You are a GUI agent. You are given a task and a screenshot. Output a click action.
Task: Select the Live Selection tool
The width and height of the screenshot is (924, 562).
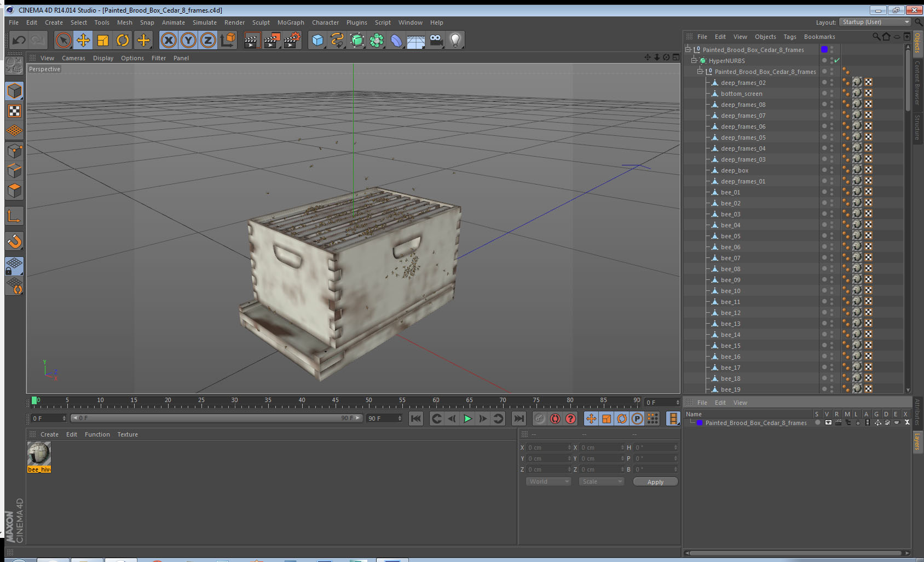coord(63,40)
